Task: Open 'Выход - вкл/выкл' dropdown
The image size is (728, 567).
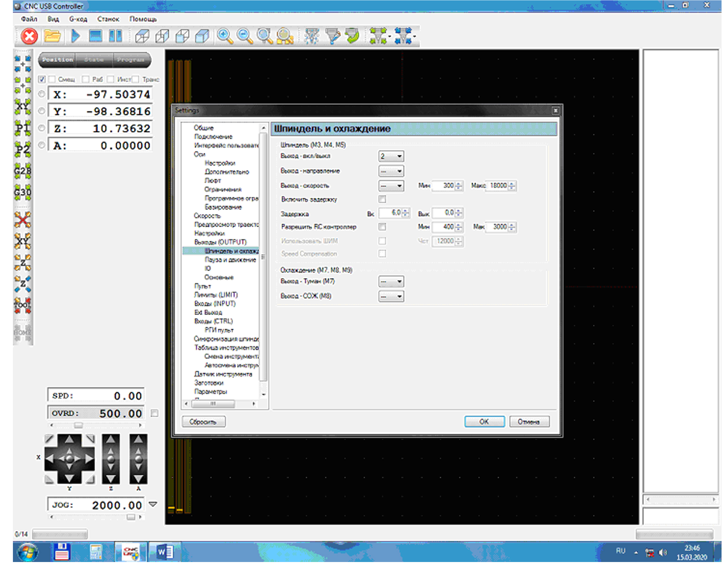Action: coord(391,156)
